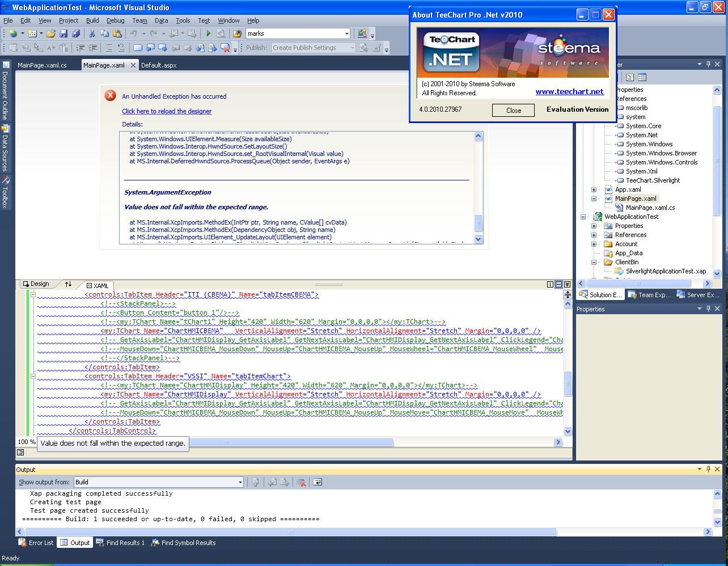Image resolution: width=728 pixels, height=566 pixels.
Task: Click the error icon in exception banner
Action: tap(111, 95)
